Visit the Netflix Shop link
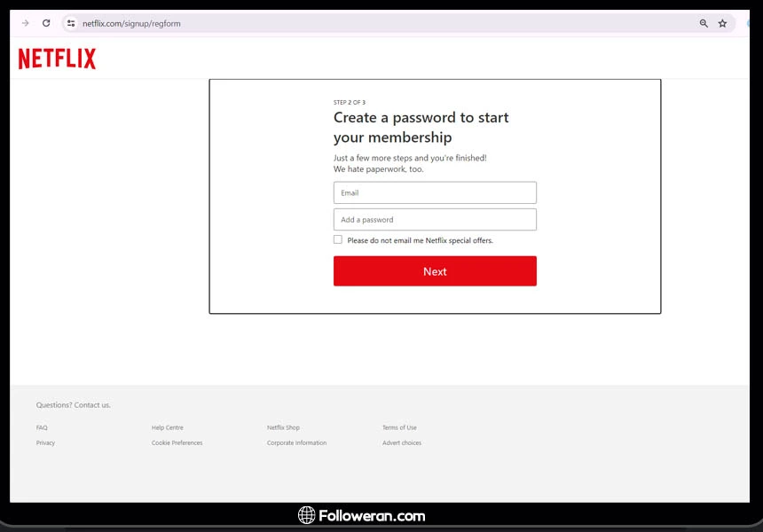The width and height of the screenshot is (763, 532). [x=283, y=427]
